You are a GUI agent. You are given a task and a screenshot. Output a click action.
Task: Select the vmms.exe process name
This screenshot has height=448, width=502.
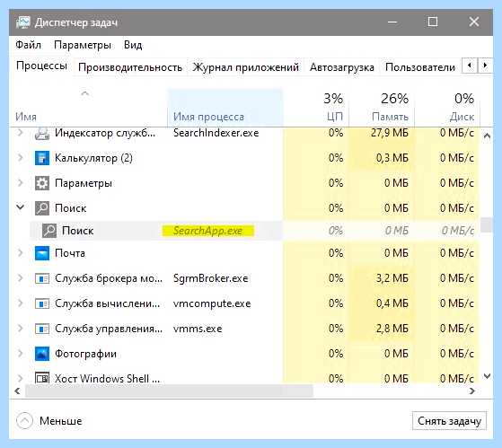[x=198, y=329]
